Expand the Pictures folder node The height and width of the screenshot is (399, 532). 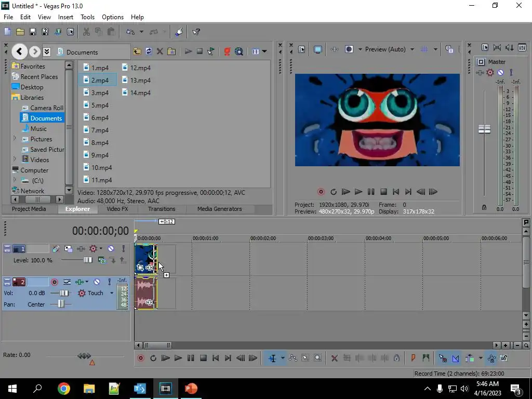click(x=15, y=138)
